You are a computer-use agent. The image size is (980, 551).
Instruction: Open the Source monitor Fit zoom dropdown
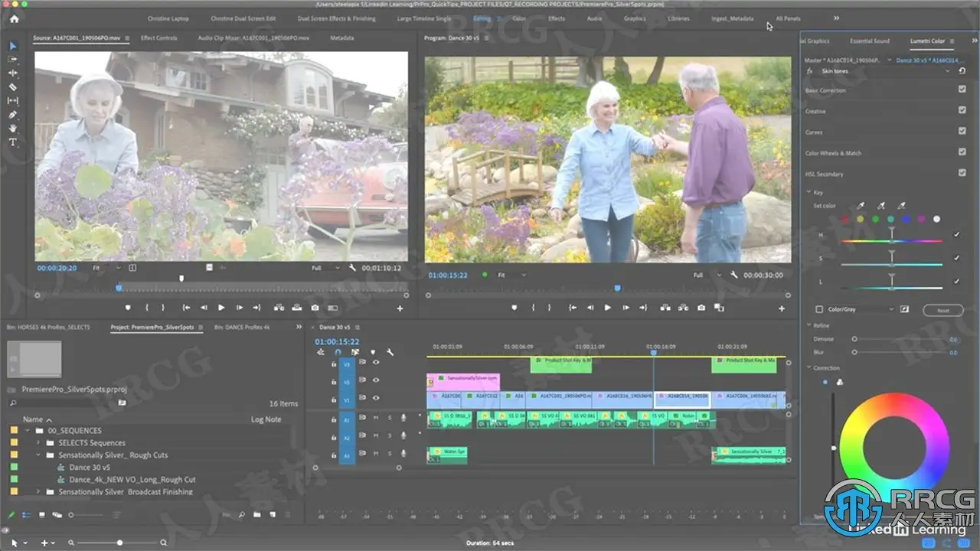tap(106, 268)
